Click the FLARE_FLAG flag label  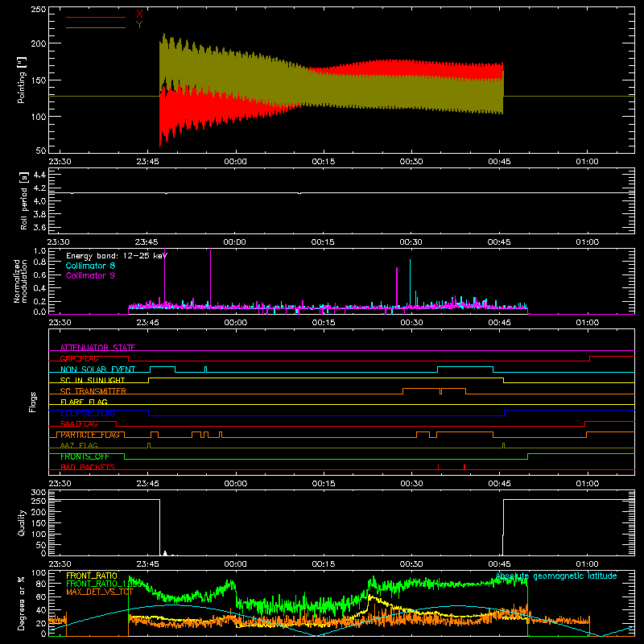84,402
